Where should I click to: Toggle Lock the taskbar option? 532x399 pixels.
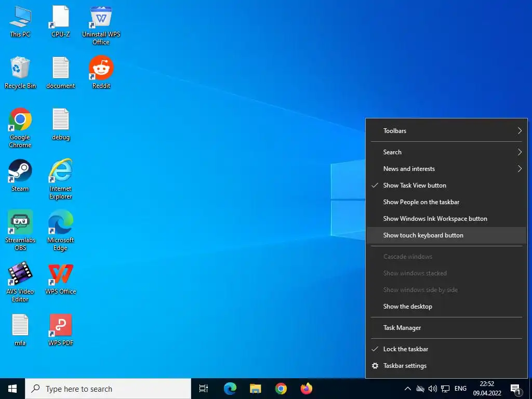coord(446,349)
